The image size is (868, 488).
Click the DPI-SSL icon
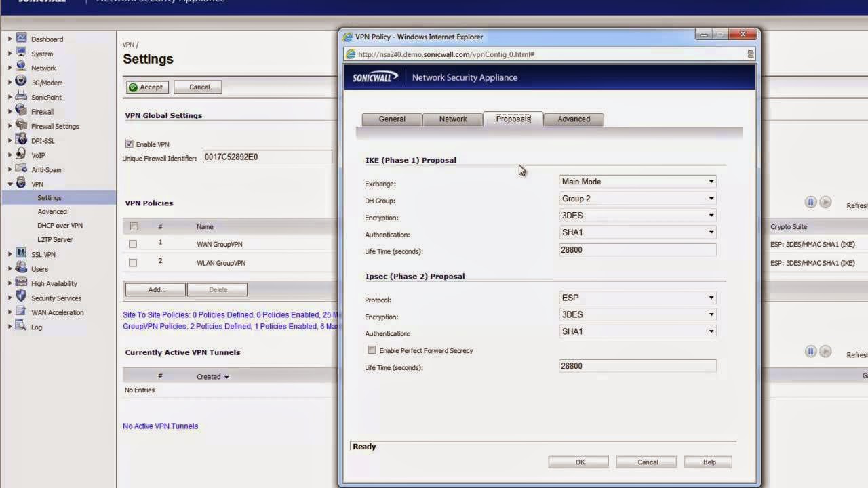[x=21, y=140]
